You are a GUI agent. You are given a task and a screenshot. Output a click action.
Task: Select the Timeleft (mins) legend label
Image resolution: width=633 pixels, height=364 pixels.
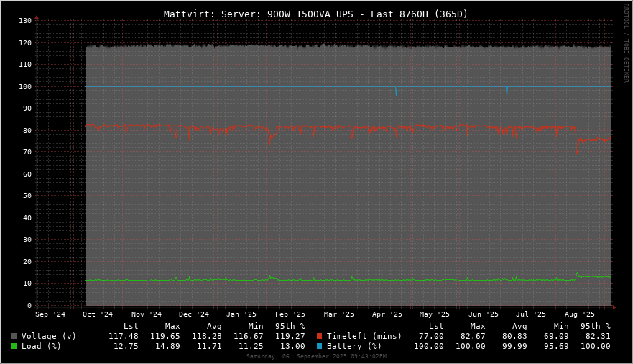point(364,336)
